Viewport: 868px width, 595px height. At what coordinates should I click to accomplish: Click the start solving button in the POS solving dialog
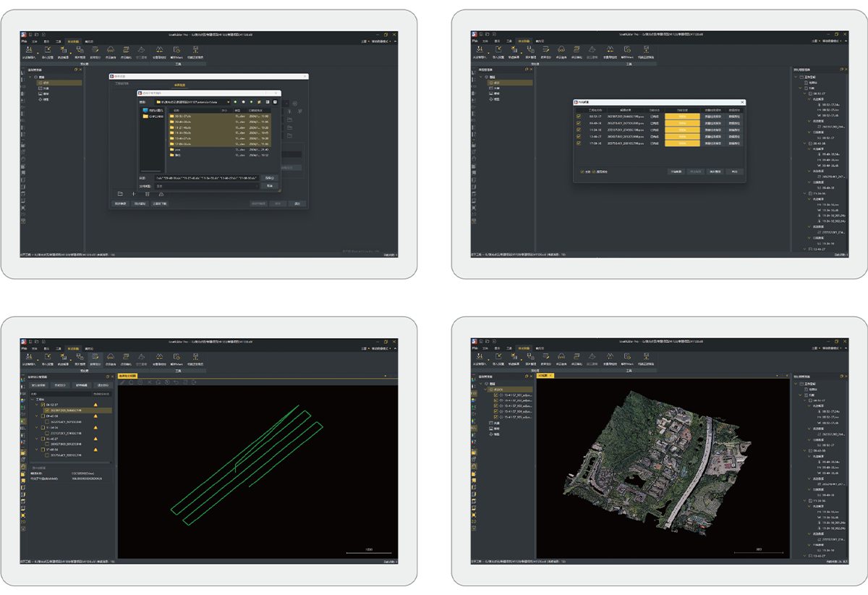676,172
